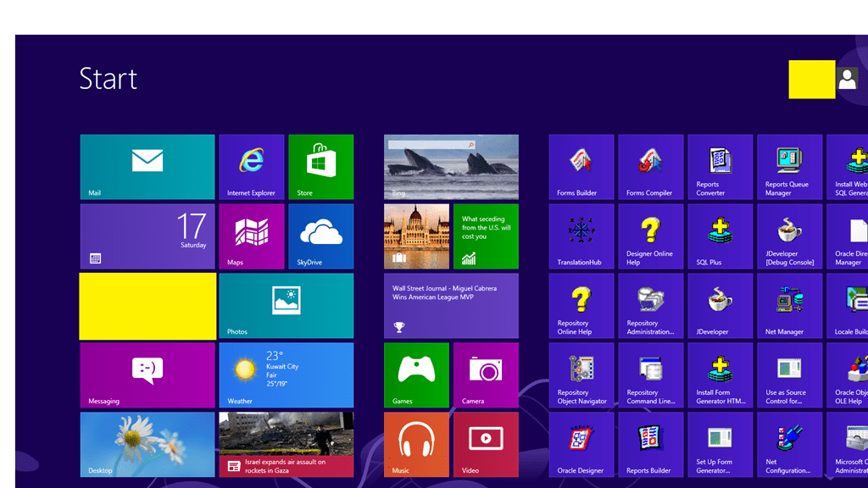868x488 pixels.
Task: Open the Music tile
Action: [416, 444]
